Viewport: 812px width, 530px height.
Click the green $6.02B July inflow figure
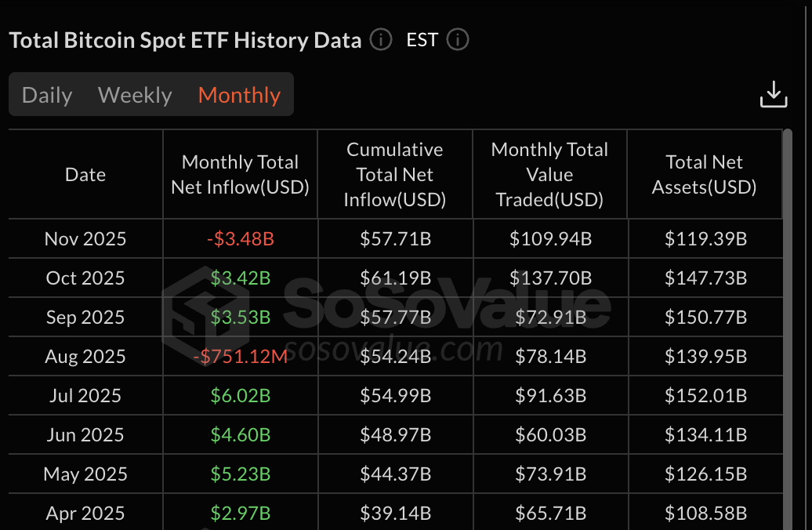point(239,395)
